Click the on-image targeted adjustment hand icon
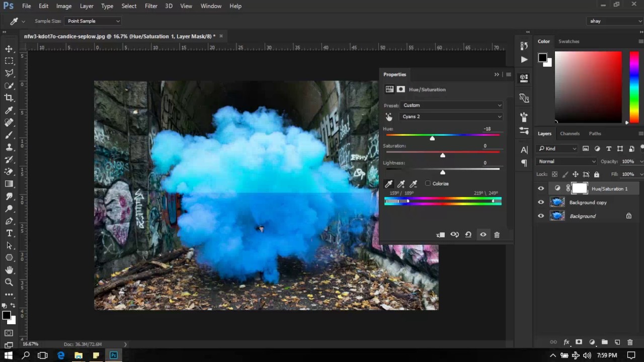Viewport: 644px width, 362px height. (389, 117)
